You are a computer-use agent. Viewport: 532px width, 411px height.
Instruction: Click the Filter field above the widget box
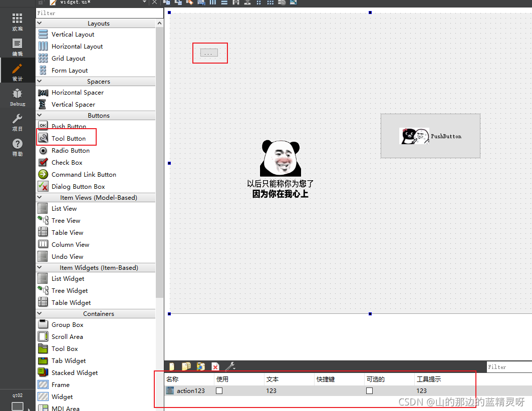[x=98, y=13]
